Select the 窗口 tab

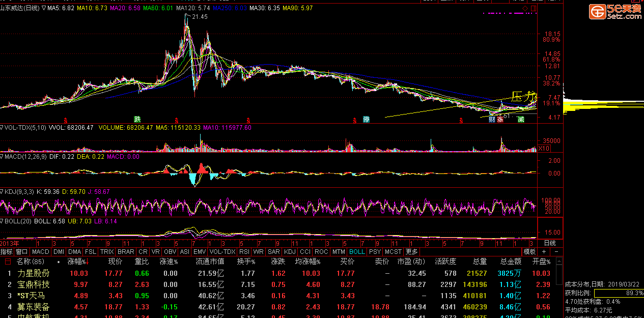coord(21,251)
